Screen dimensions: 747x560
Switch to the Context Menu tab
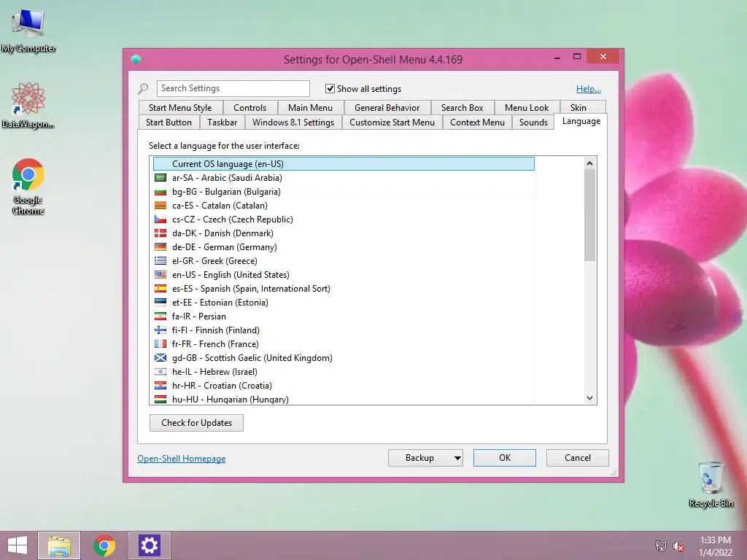pos(477,122)
